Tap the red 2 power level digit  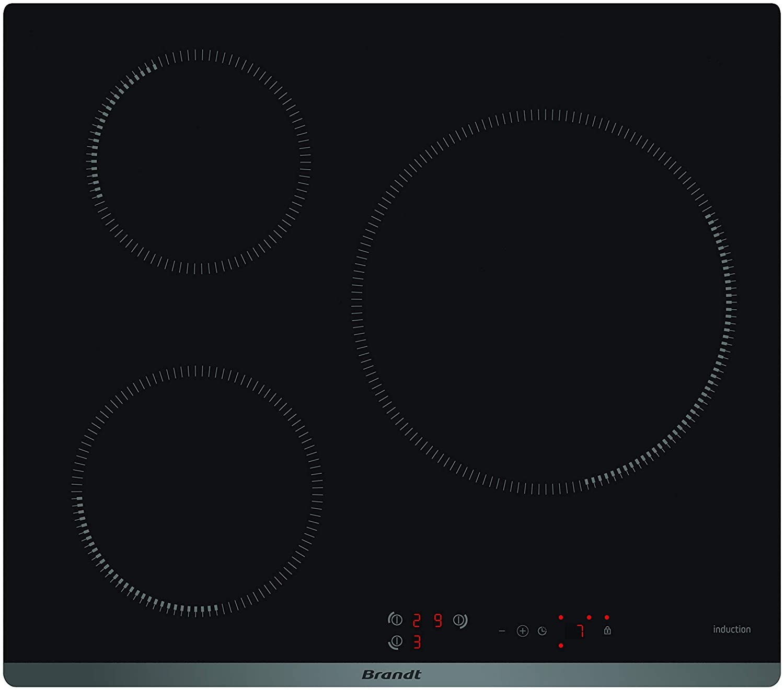click(417, 621)
